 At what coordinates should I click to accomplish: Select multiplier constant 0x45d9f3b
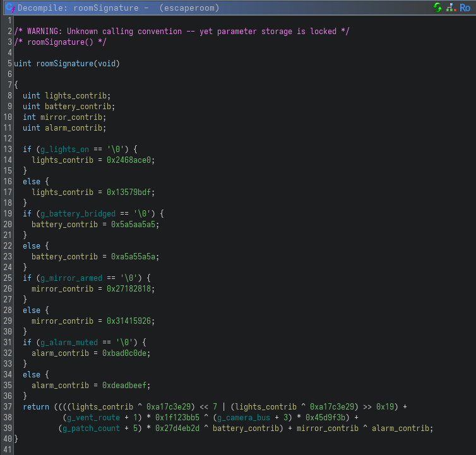tap(325, 417)
